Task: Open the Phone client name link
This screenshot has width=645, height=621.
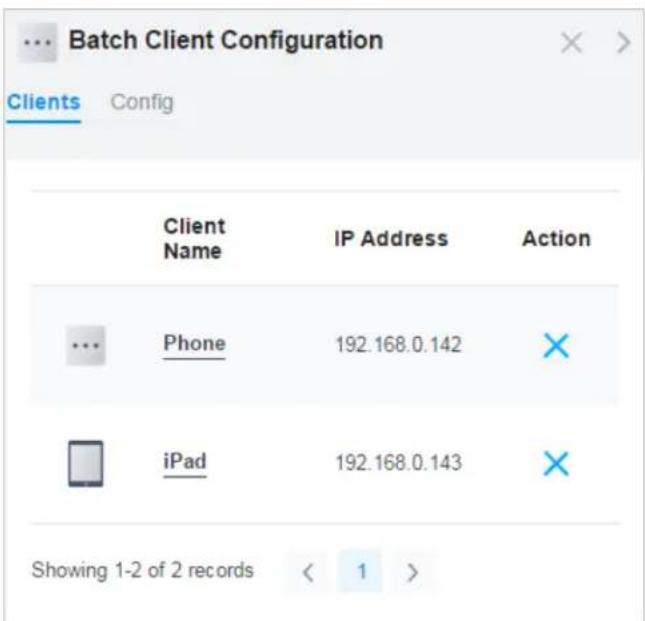Action: [195, 344]
